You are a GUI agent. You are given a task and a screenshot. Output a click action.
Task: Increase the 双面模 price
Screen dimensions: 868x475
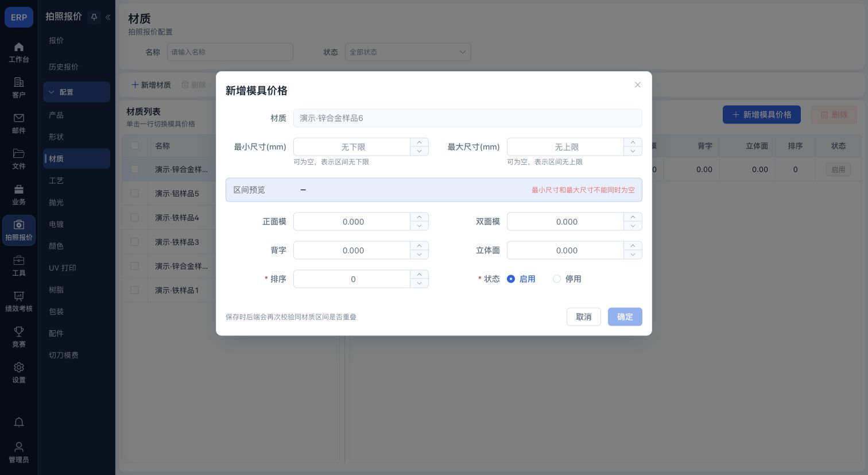(633, 217)
